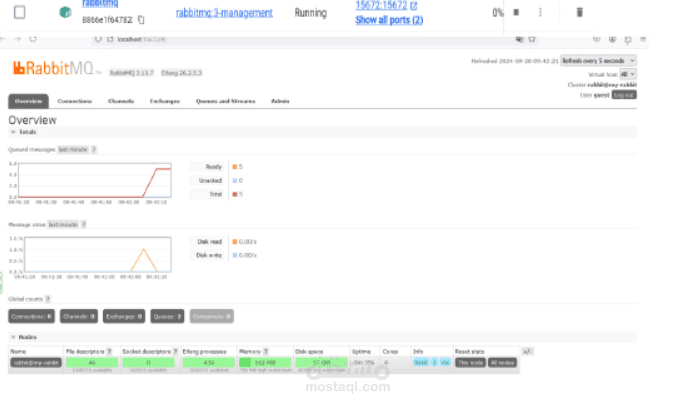Viewport: 696px width, 402px height.
Task: Open help for File descriptors column
Action: (x=109, y=351)
